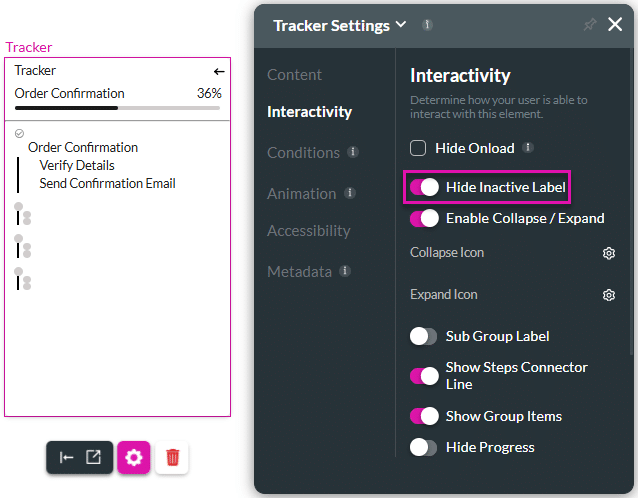
Task: Click info icon next to Animation
Action: click(350, 192)
